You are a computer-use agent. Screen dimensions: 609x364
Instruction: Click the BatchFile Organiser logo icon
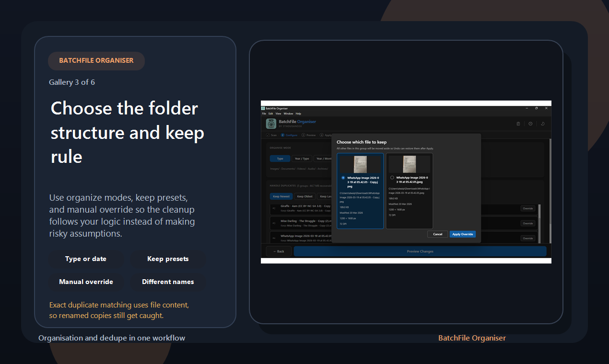coord(270,123)
